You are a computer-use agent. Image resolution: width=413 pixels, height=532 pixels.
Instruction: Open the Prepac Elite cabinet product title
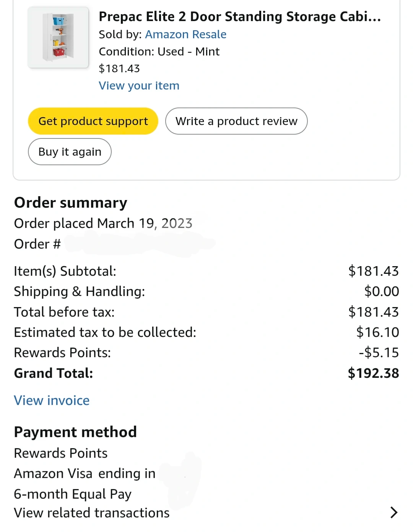coord(239,17)
